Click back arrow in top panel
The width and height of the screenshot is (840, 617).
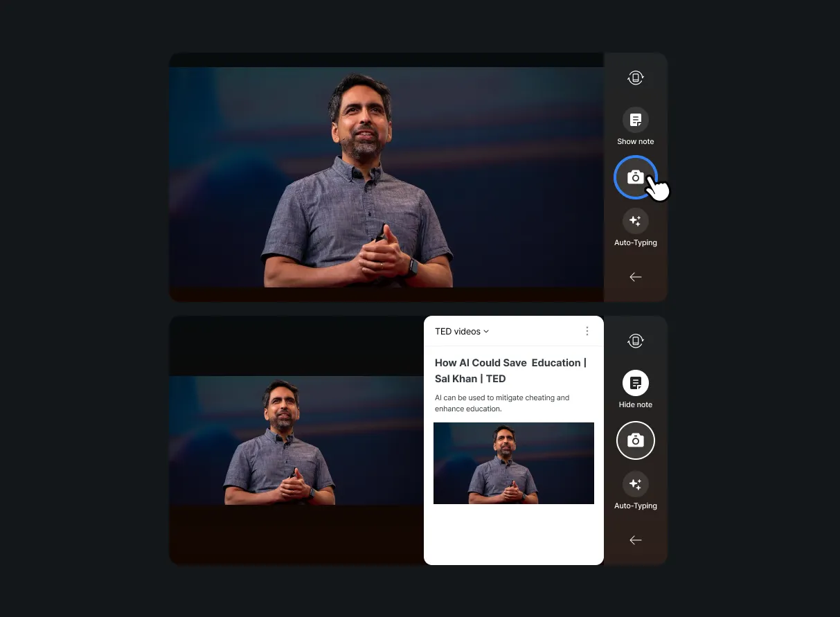[635, 277]
